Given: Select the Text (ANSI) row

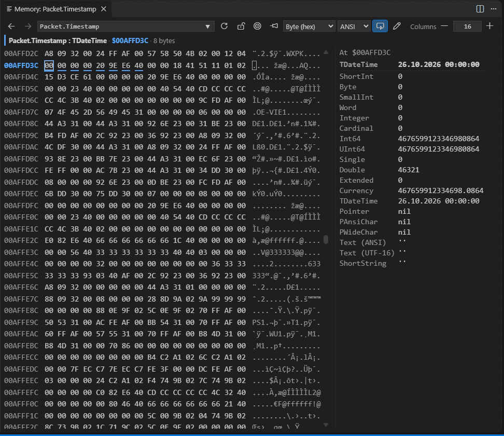Looking at the screenshot, I should point(413,242).
